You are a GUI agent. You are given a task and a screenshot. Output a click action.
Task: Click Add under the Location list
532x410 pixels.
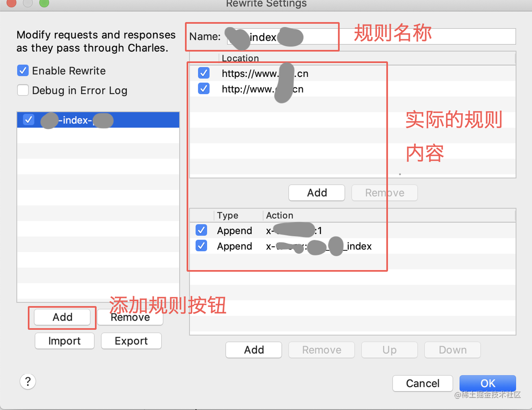coord(316,193)
